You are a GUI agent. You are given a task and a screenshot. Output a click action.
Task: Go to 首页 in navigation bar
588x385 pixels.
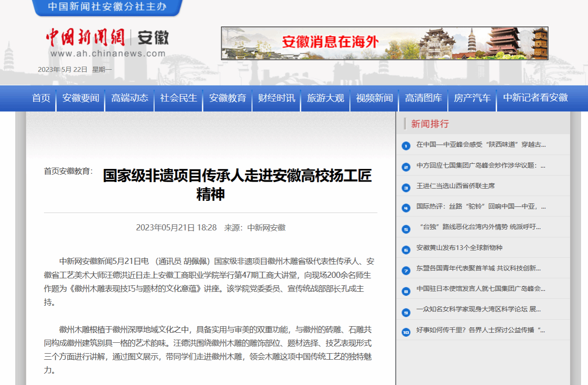click(x=41, y=98)
